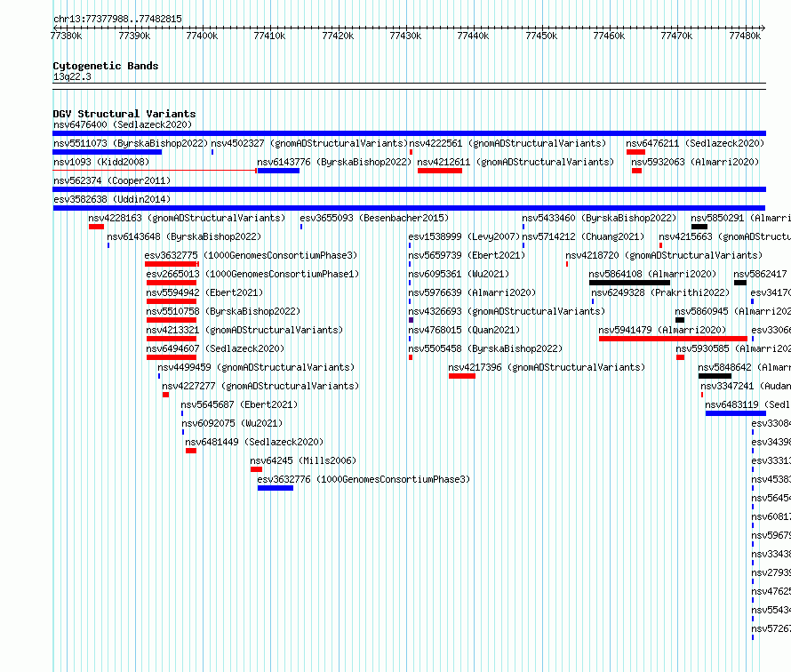The height and width of the screenshot is (672, 791).
Task: Open nsv4768015 (Quan2021) label
Action: (464, 330)
